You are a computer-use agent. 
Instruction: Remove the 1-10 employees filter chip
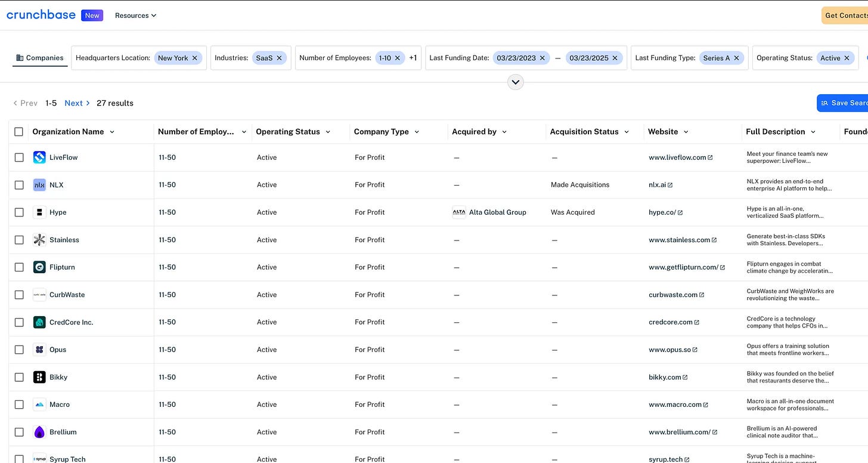398,58
